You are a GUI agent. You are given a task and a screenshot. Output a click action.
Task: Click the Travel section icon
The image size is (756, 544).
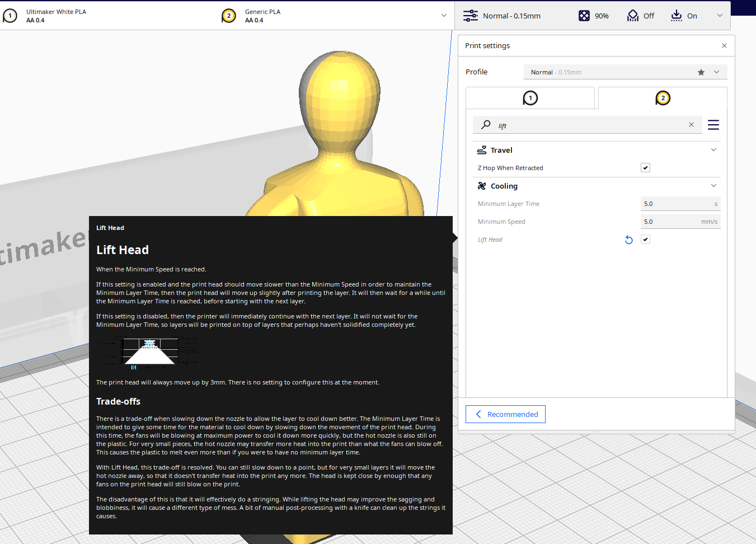[482, 149]
